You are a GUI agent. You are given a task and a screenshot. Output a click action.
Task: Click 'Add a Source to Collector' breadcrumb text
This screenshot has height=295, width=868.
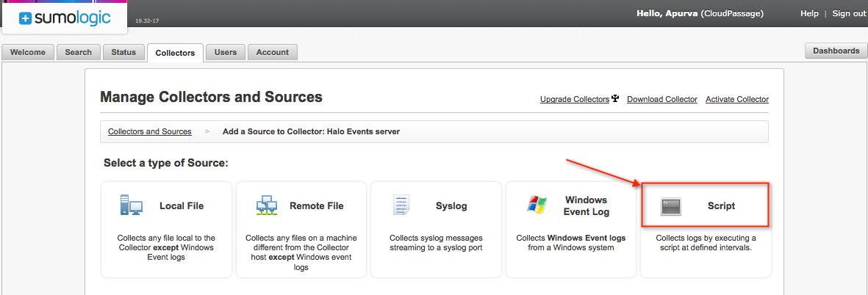tap(311, 131)
